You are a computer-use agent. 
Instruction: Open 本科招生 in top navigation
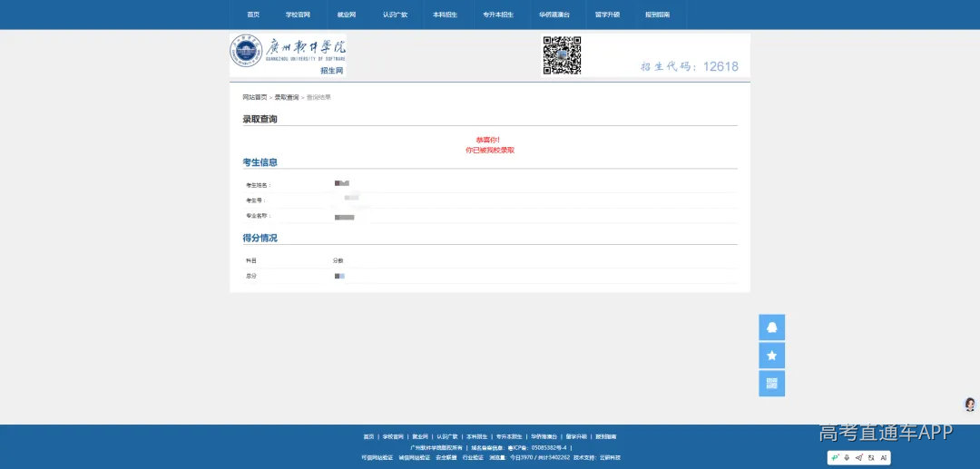445,15
